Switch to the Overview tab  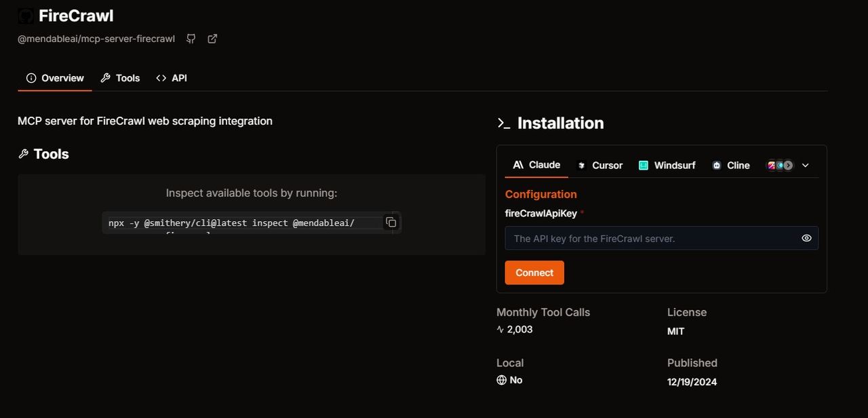(x=55, y=78)
